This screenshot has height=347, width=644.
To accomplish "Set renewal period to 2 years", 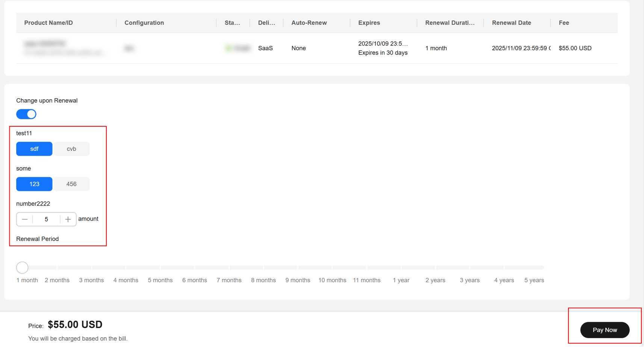I will 435,280.
